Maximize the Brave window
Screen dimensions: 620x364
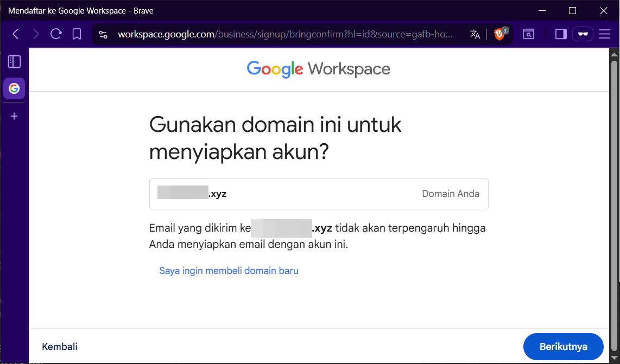coord(572,11)
